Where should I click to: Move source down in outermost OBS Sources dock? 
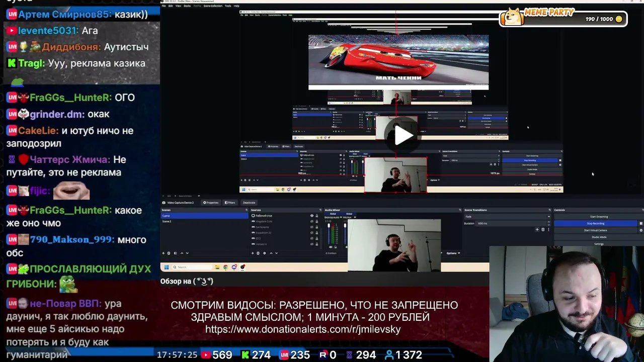[x=277, y=253]
